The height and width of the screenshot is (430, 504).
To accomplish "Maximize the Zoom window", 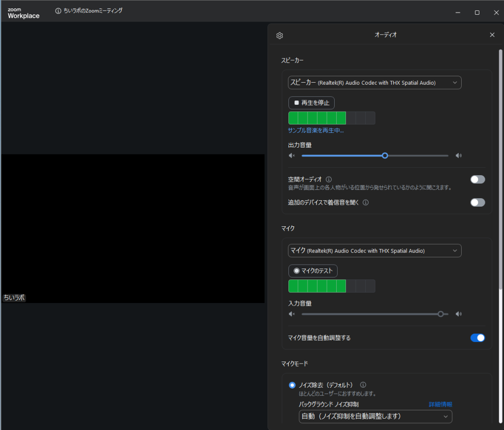I will click(x=477, y=12).
